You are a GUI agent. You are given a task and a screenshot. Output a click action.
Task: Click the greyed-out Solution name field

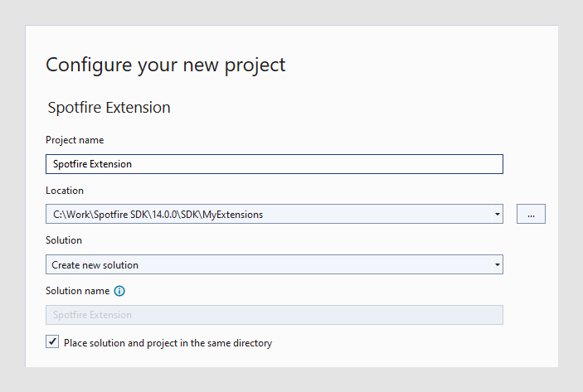(x=274, y=315)
